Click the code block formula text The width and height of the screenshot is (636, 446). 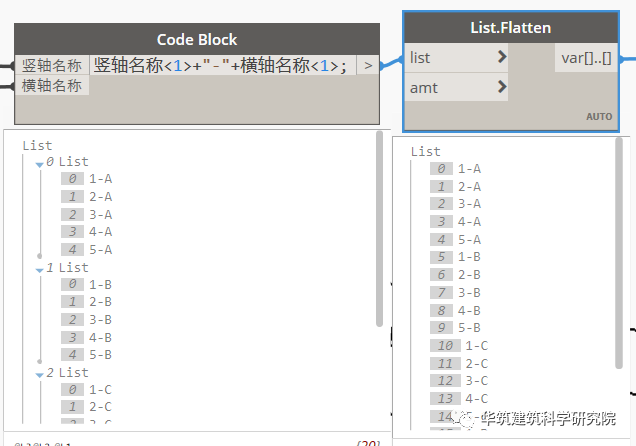[x=221, y=65]
